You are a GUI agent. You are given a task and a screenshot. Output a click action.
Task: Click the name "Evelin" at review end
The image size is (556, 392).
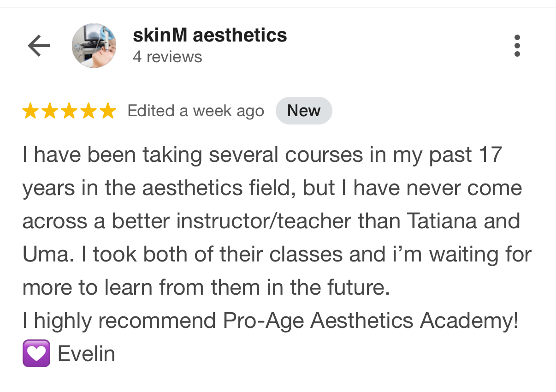[86, 354]
